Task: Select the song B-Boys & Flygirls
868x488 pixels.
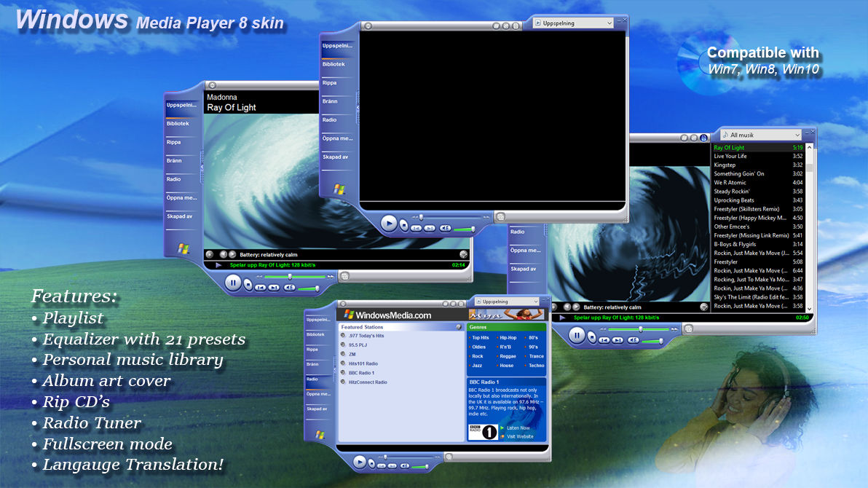Action: [758, 244]
